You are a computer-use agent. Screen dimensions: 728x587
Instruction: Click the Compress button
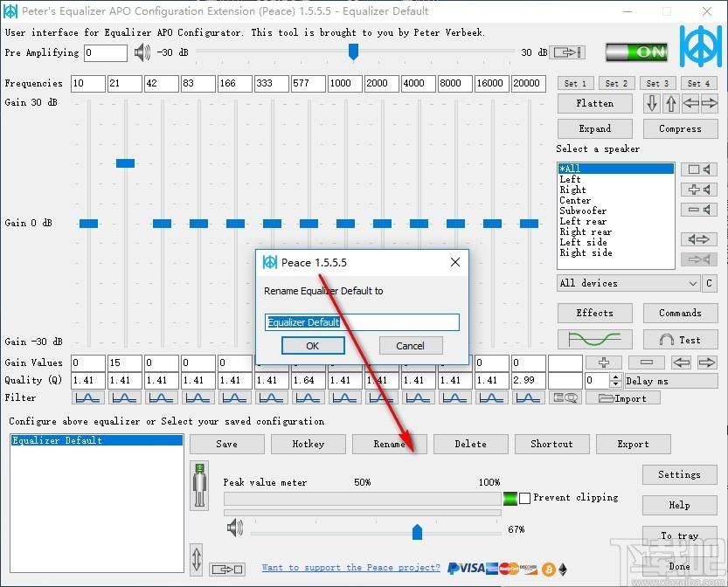(680, 128)
